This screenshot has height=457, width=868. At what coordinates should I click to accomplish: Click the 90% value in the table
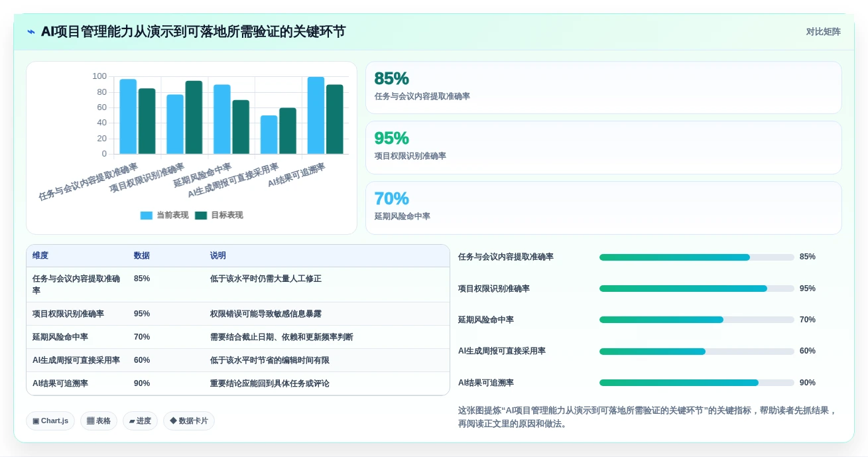142,383
